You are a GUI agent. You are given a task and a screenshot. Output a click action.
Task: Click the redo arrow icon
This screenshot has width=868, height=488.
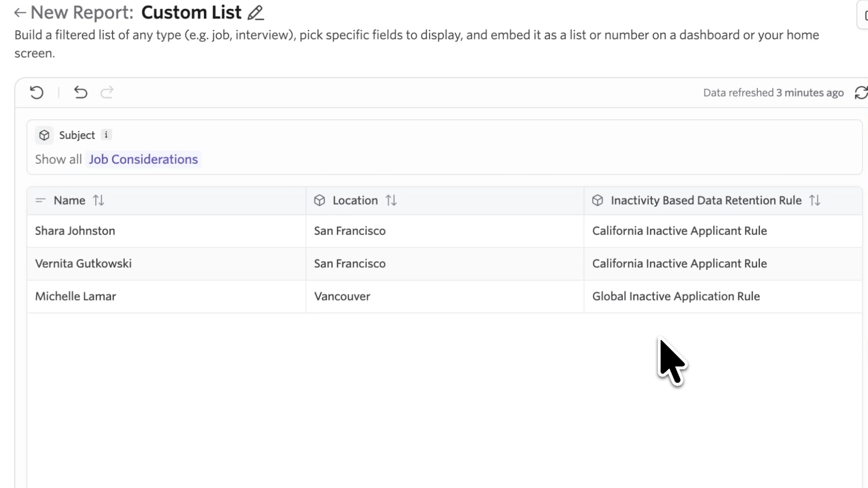tap(107, 93)
